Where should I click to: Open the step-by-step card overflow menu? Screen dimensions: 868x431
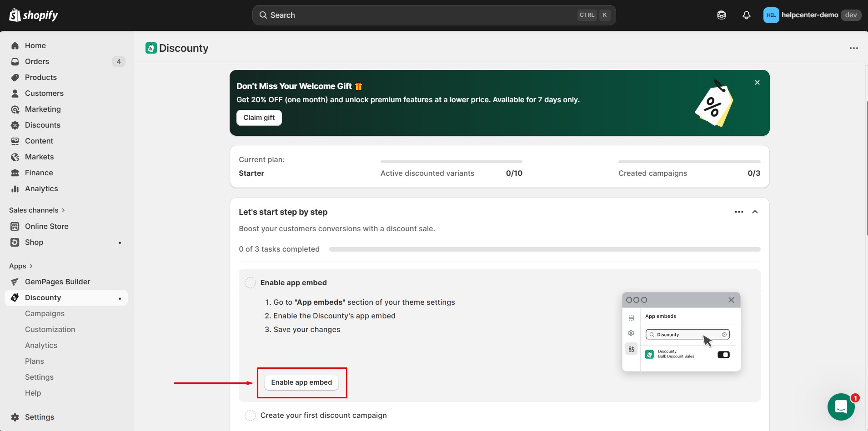(x=738, y=212)
